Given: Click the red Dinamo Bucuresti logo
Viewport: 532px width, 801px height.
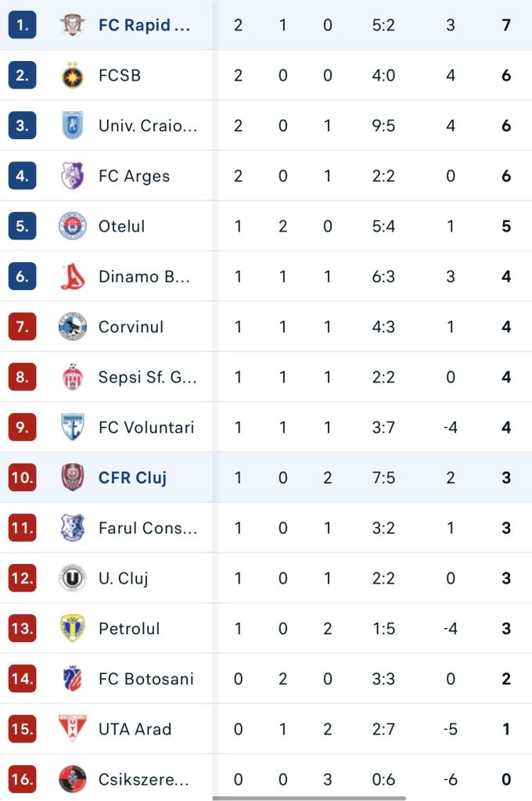Looking at the screenshot, I should (72, 276).
